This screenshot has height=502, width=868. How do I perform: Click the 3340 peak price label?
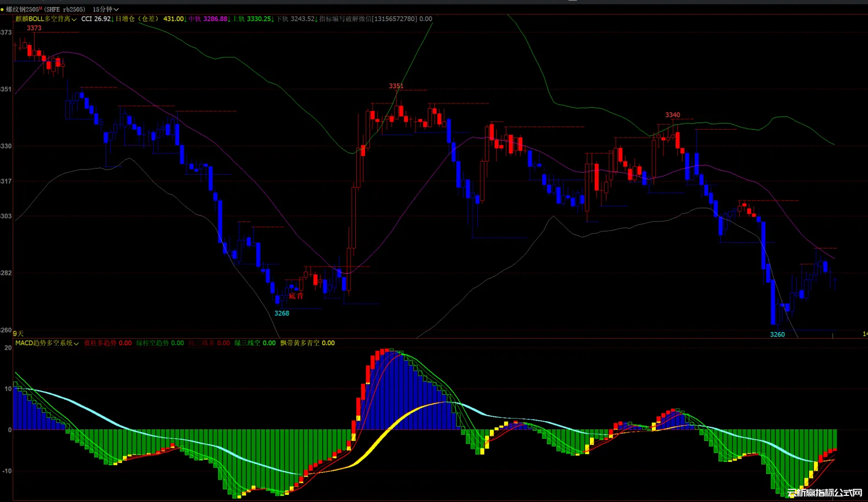tap(672, 115)
